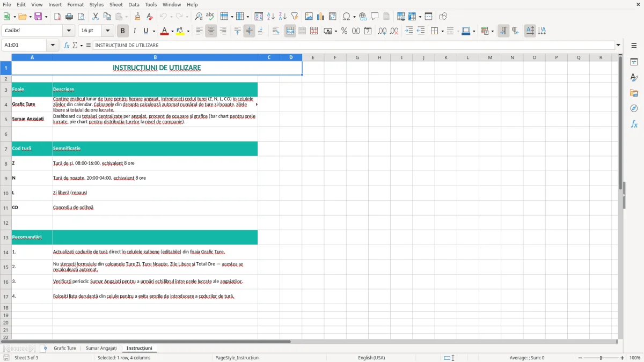Toggle Left-To-Right text direction
The image size is (644, 362).
pyautogui.click(x=503, y=31)
